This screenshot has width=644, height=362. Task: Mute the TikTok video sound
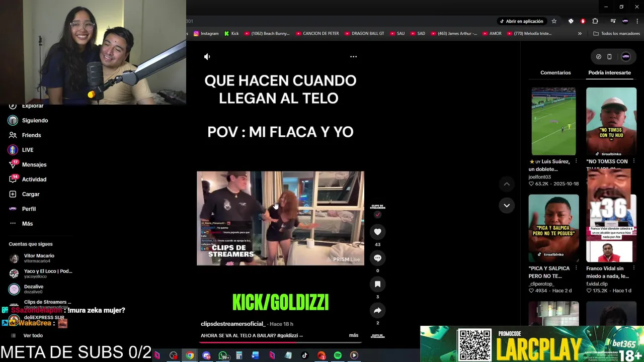tap(207, 57)
